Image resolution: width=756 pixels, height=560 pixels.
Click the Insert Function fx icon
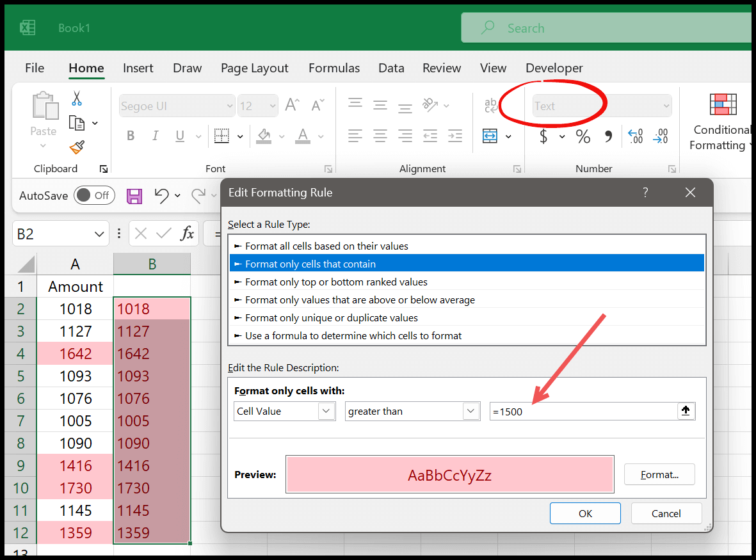(x=188, y=234)
